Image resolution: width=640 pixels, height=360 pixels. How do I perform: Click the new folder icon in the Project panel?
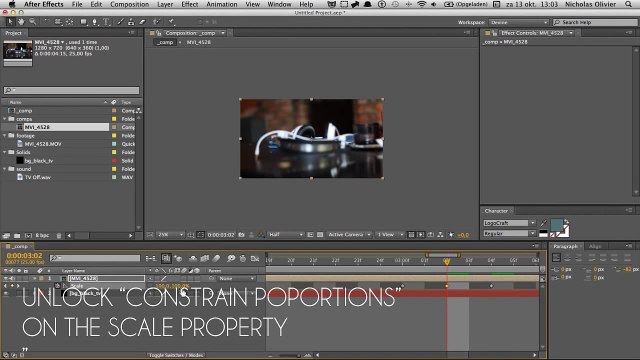[17, 236]
